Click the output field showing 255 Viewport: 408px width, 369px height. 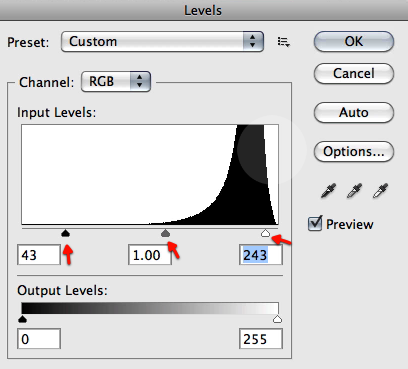(x=261, y=339)
